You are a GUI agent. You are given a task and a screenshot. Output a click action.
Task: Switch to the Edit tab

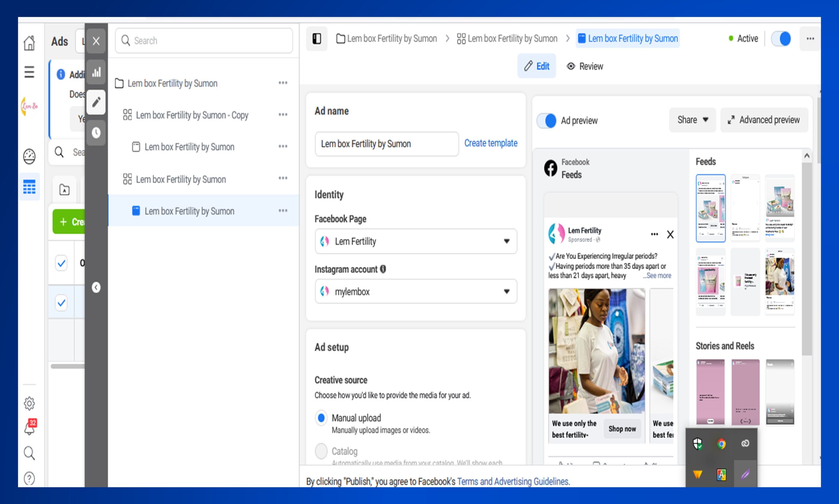tap(537, 66)
